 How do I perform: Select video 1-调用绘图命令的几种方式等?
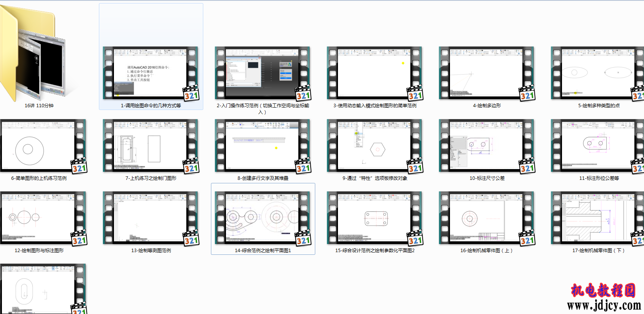[x=151, y=73]
